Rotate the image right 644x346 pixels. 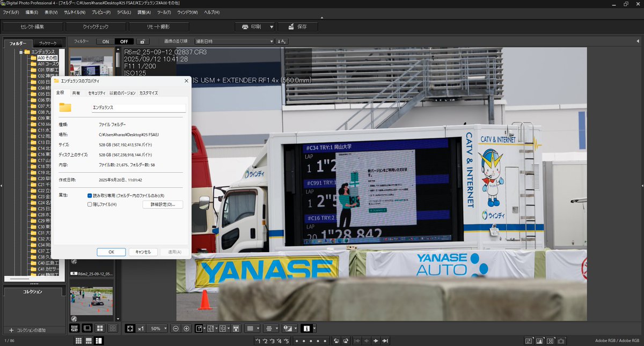[346, 341]
